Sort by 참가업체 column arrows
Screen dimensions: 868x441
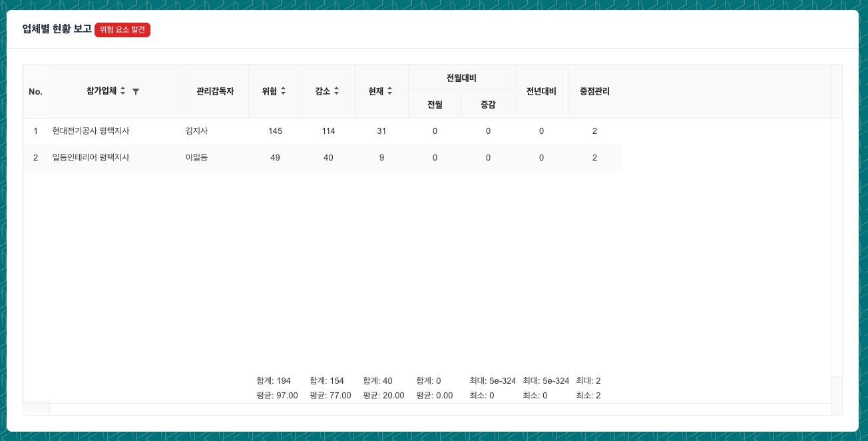pos(122,91)
